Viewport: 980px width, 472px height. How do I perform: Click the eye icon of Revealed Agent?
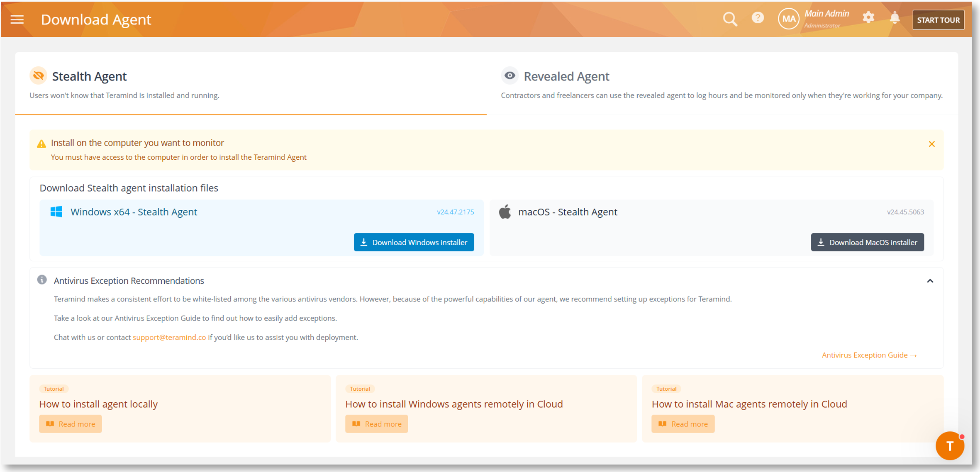(x=510, y=75)
